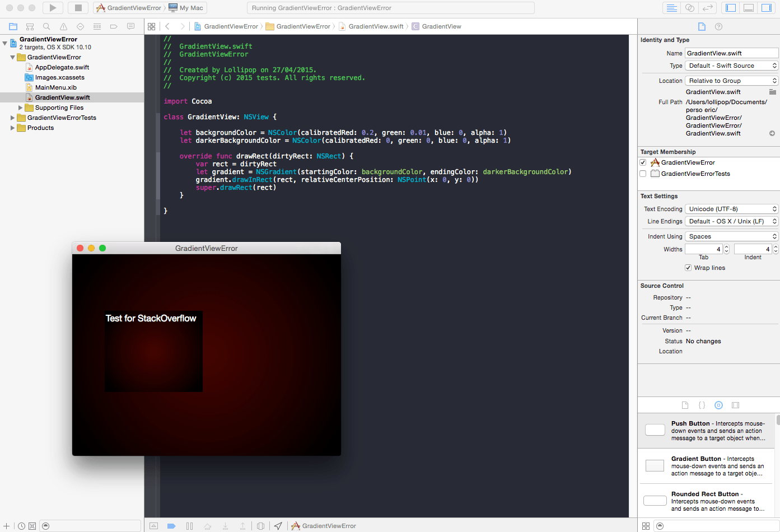This screenshot has width=780, height=532.
Task: Click the Pause program execution icon
Action: [x=189, y=526]
